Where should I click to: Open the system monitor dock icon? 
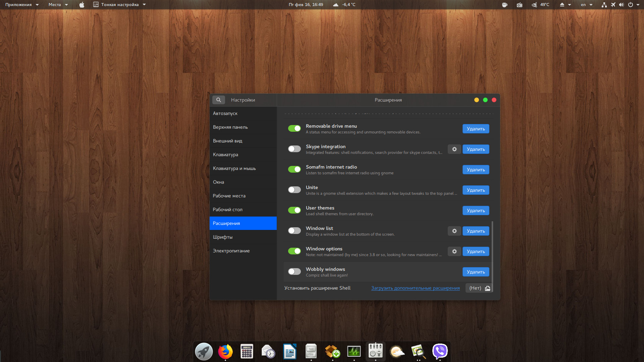tap(354, 352)
